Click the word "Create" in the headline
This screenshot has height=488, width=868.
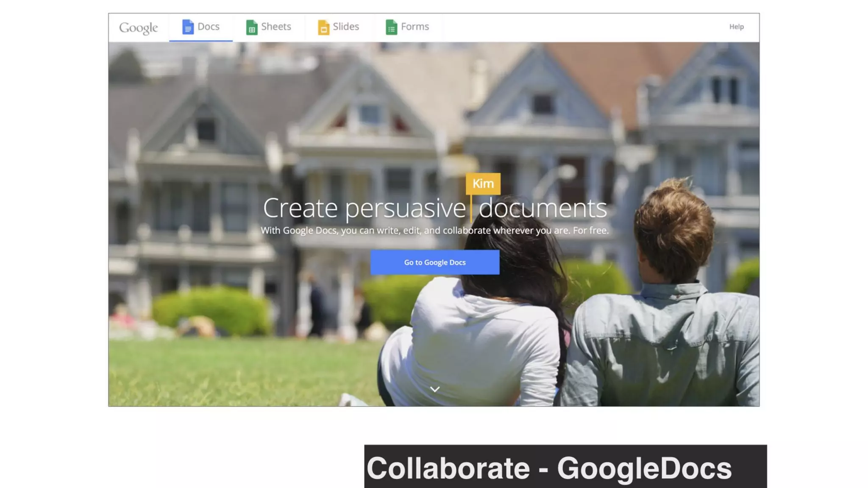point(300,208)
